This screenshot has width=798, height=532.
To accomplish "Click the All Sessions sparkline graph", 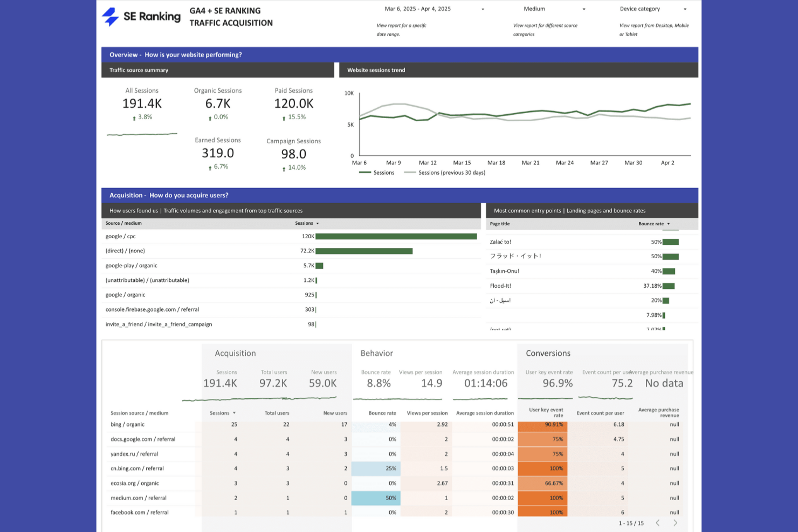I will pyautogui.click(x=142, y=133).
